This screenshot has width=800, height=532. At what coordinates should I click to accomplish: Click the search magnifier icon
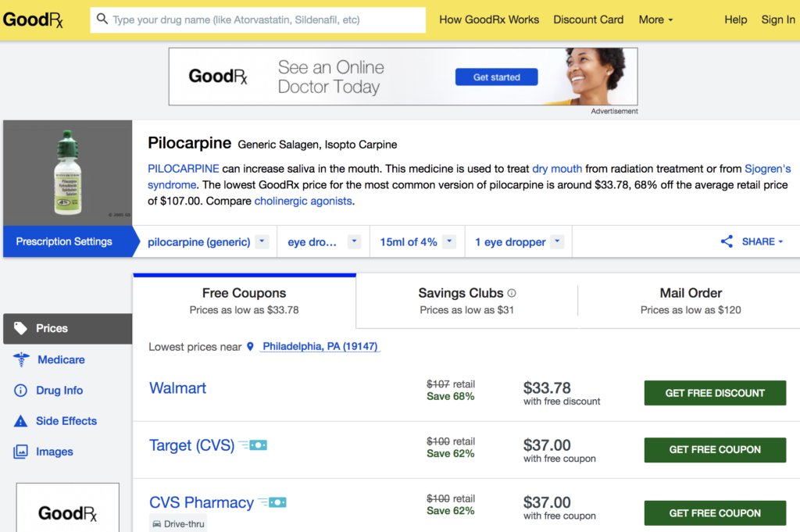[x=102, y=19]
